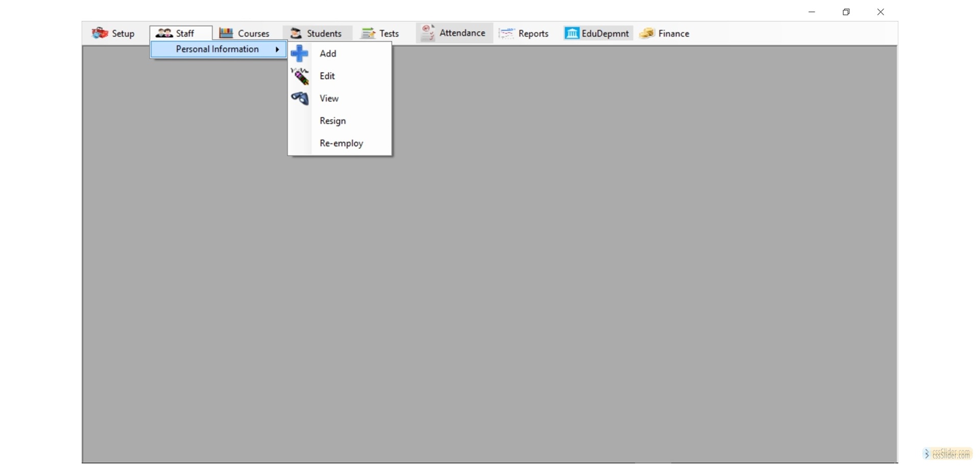Click the Tests pencil icon

click(x=368, y=33)
